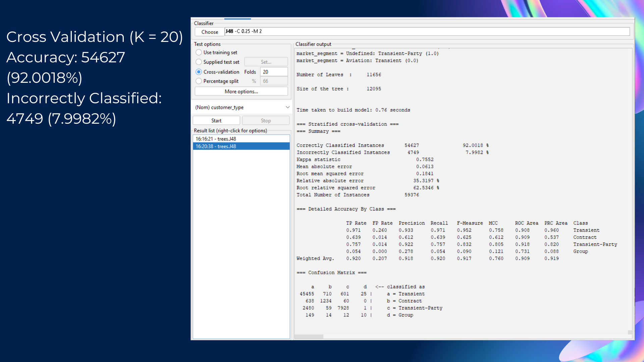Image resolution: width=644 pixels, height=362 pixels.
Task: Click the Correctly Classified Instances line
Action: tap(392, 145)
